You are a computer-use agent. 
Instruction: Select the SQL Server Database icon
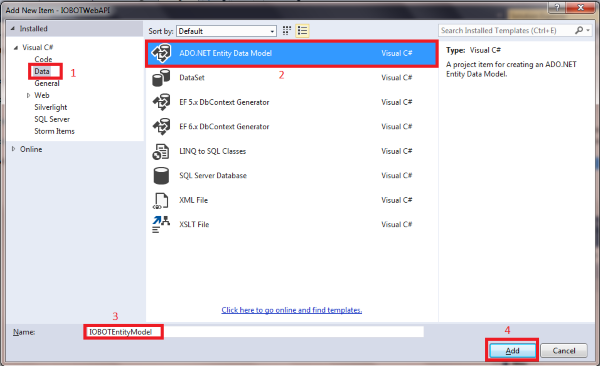[x=161, y=176]
